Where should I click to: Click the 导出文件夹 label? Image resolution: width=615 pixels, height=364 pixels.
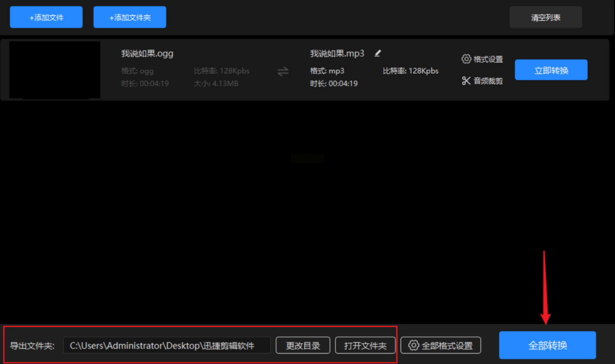(32, 346)
